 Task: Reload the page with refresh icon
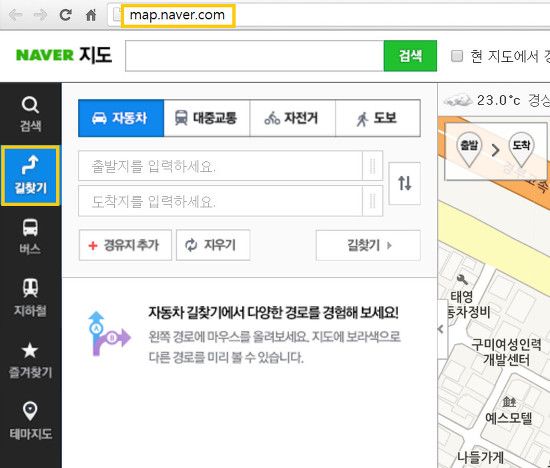tap(66, 15)
